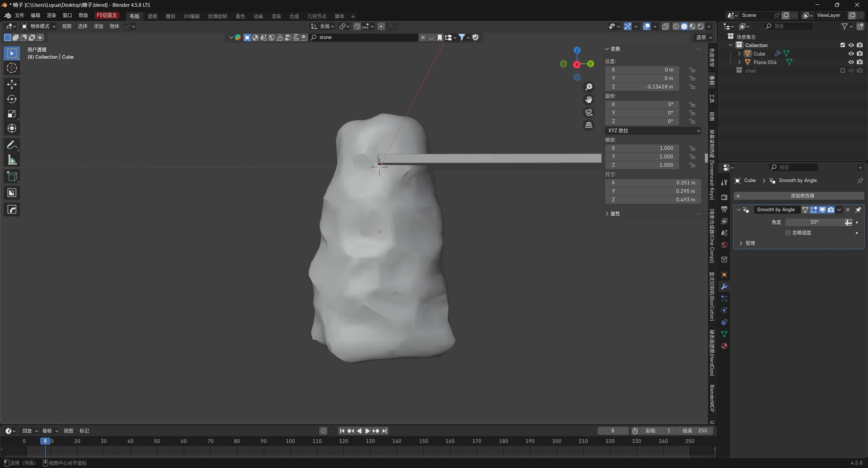
Task: Open the World properties tab
Action: (724, 245)
